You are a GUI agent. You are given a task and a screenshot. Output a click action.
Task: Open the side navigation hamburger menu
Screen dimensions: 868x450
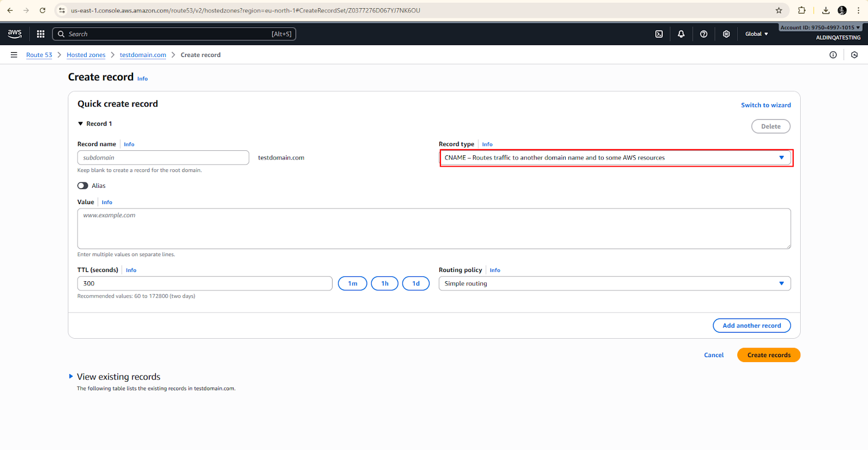pyautogui.click(x=14, y=55)
